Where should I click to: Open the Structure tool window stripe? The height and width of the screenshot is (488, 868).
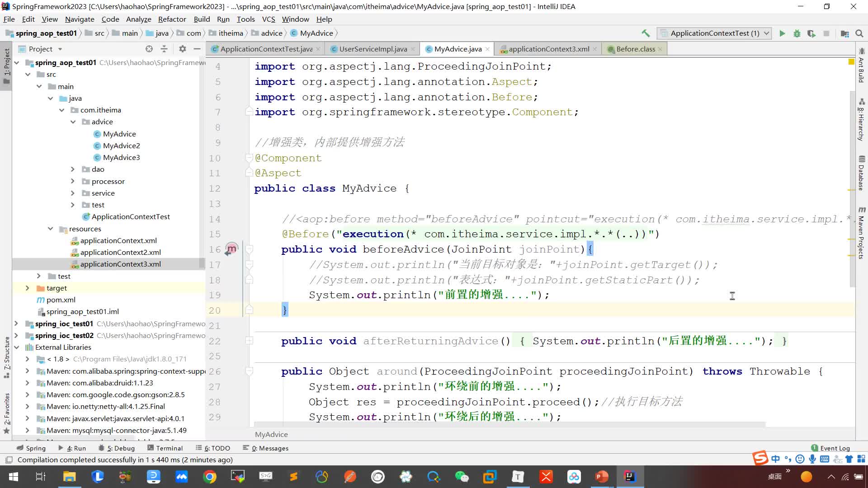pyautogui.click(x=6, y=357)
